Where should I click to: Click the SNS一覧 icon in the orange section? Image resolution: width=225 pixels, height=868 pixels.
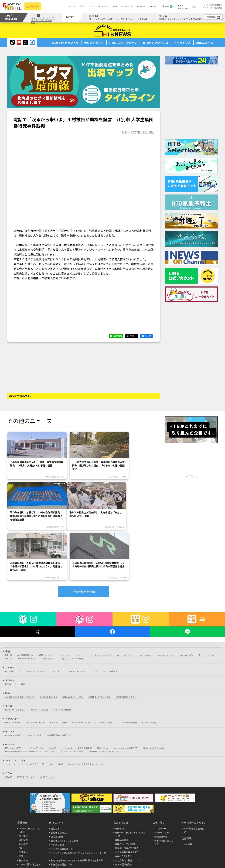click(x=191, y=619)
